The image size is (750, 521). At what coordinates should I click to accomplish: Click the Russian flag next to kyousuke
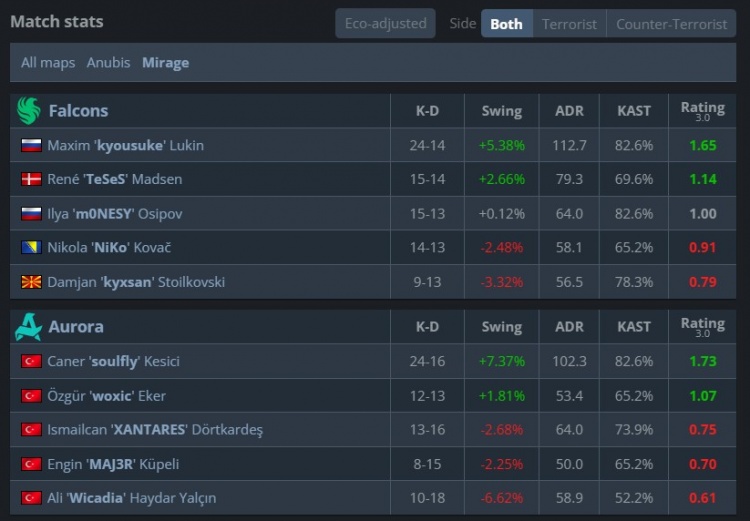click(x=31, y=145)
